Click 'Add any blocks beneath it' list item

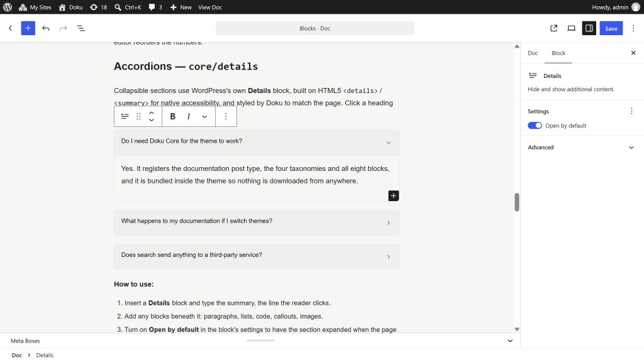(223, 317)
